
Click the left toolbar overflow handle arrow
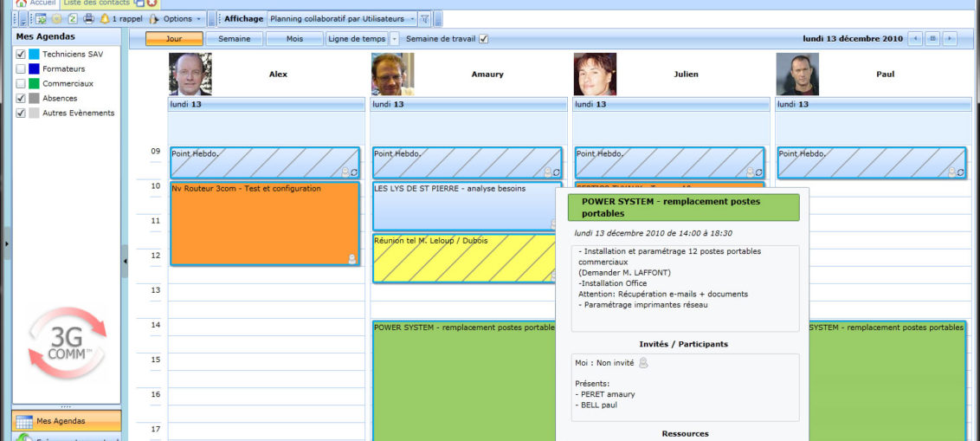pyautogui.click(x=23, y=19)
